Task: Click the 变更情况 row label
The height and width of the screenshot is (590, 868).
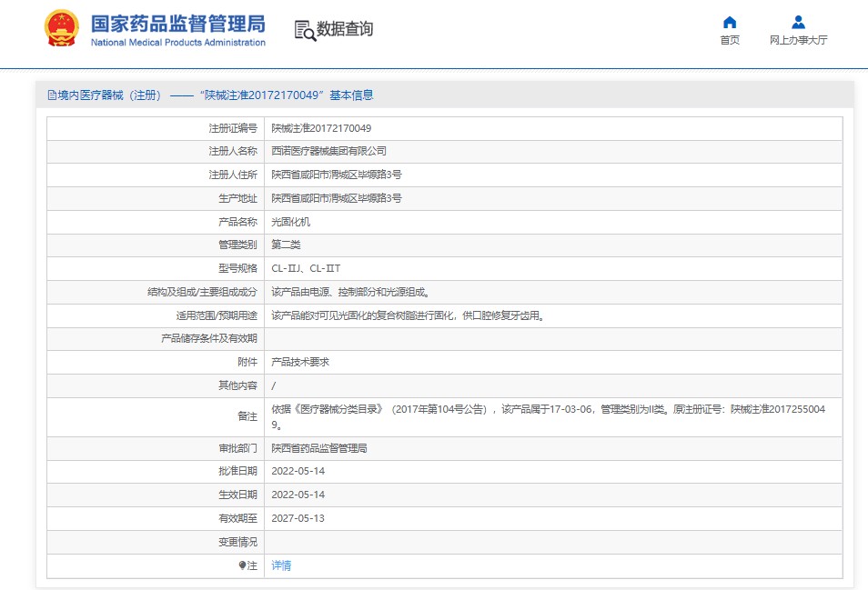Action: click(x=237, y=542)
